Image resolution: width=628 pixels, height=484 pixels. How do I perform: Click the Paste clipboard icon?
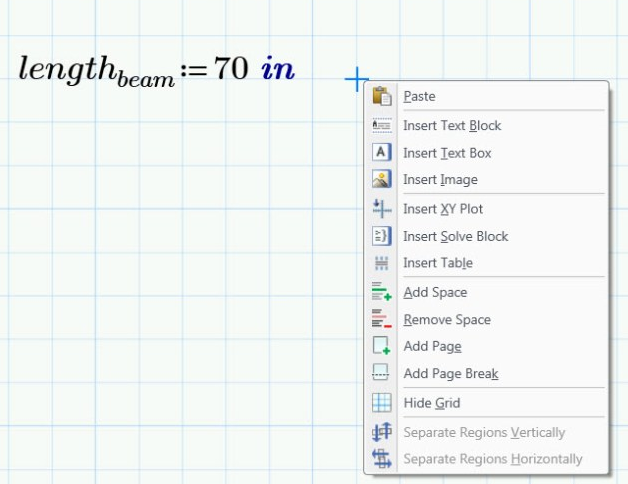381,97
